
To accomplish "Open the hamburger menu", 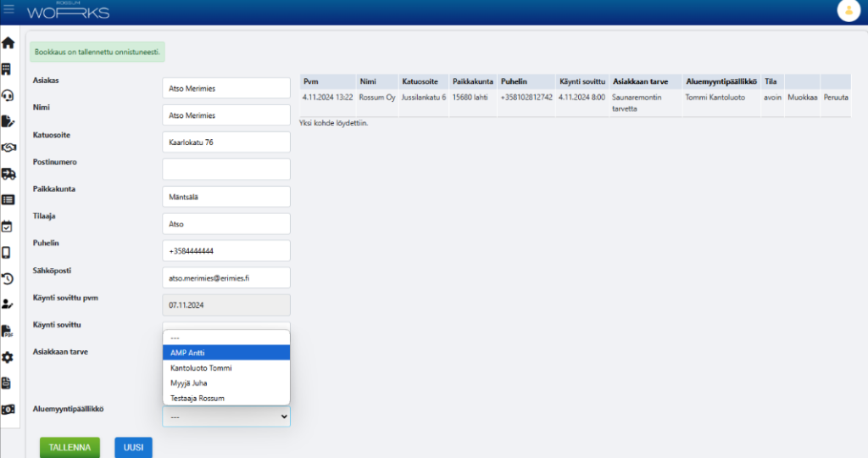I will click(8, 9).
